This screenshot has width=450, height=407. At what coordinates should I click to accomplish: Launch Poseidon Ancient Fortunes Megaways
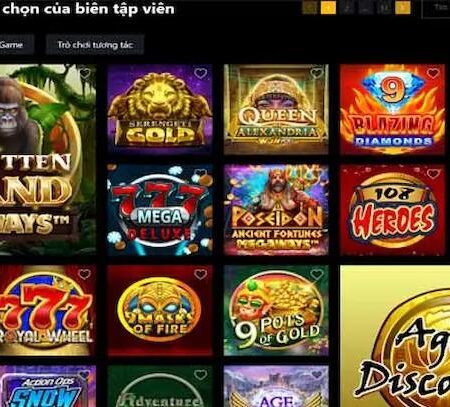276,210
